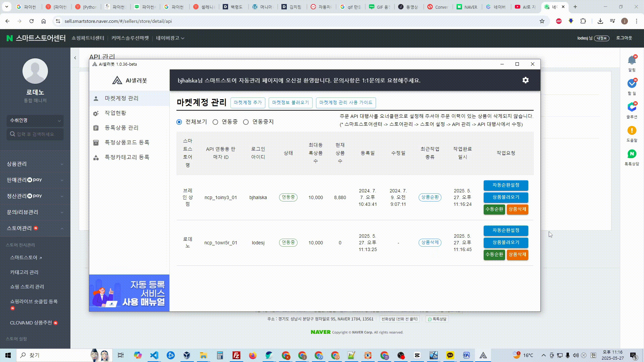The image size is (644, 362).
Task: Click 상품삭제 button for 로데노 store
Action: pyautogui.click(x=517, y=255)
